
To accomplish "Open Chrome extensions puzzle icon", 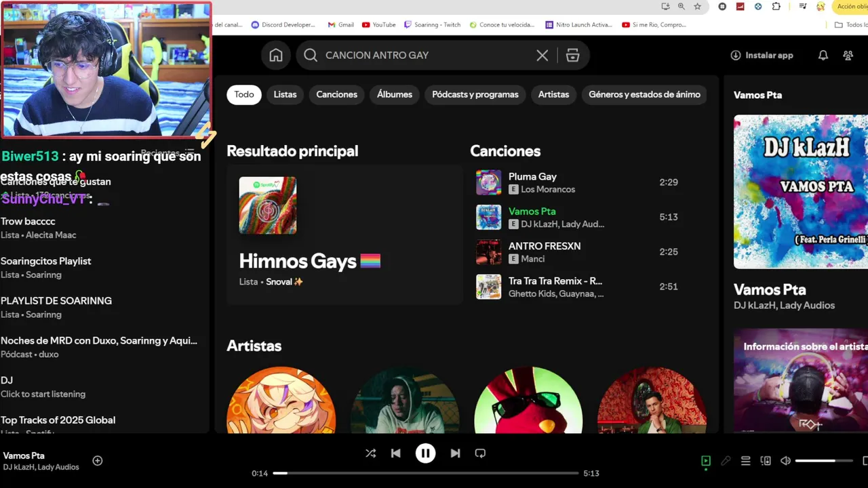I will [776, 6].
